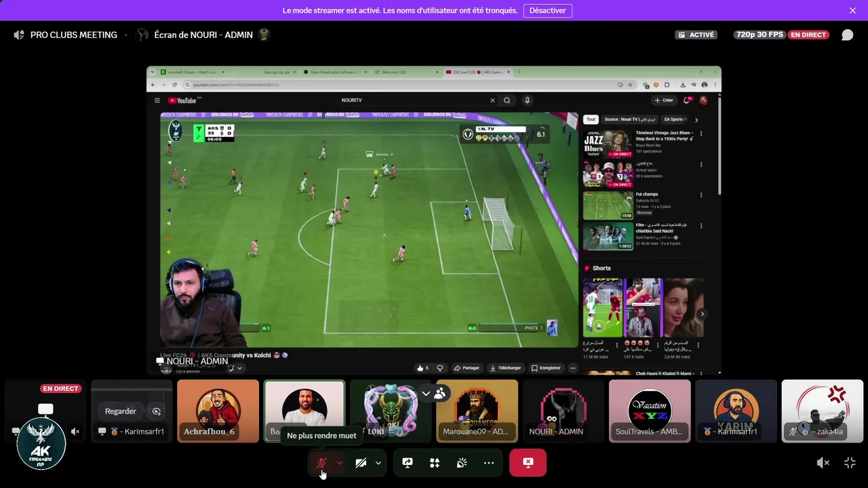
Task: Click the voice channel speaker icon
Action: 19,35
